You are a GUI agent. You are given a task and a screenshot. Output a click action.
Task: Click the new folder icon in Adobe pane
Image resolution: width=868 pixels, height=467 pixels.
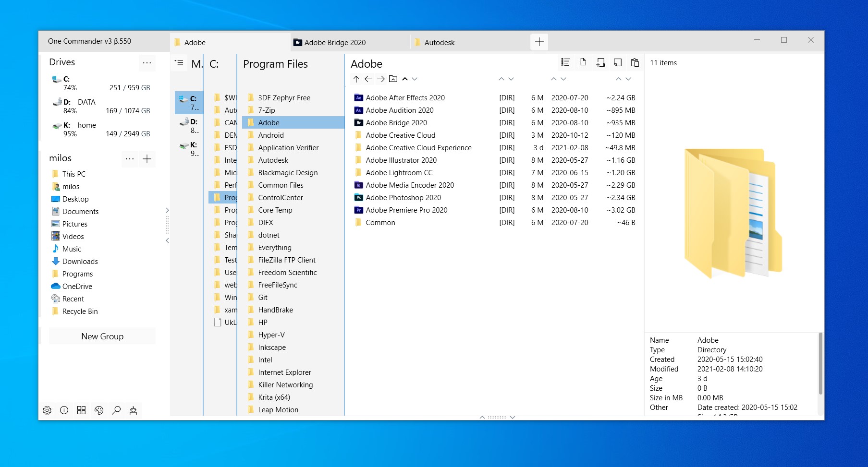pyautogui.click(x=600, y=62)
